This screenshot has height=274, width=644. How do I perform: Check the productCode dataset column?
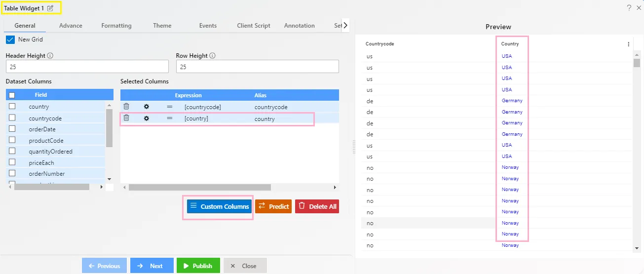click(x=12, y=140)
